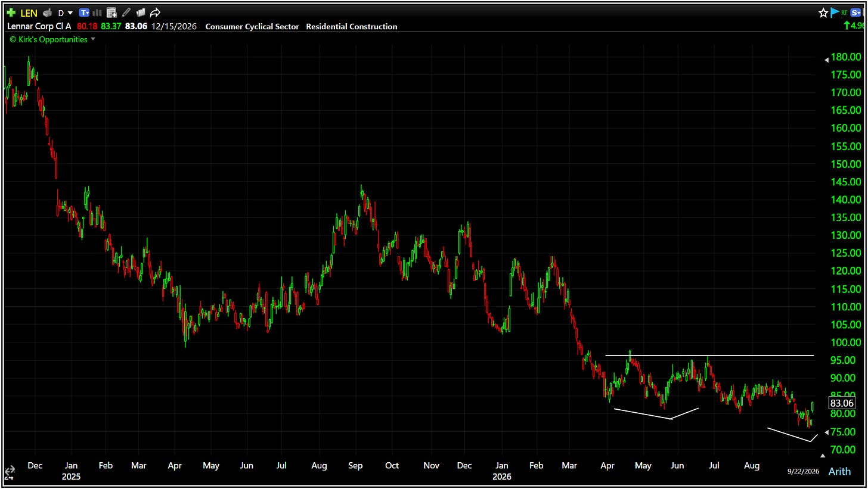
Task: Click the Residential Construction industry label
Action: click(x=352, y=26)
